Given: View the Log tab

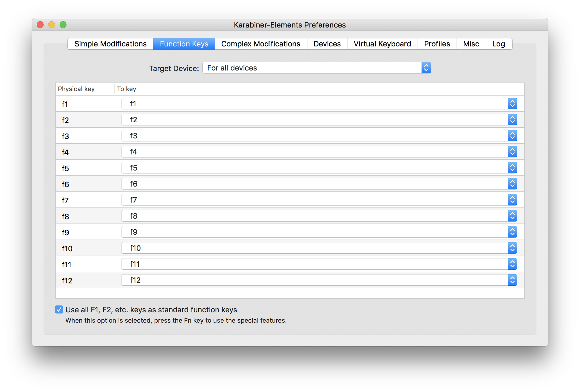Looking at the screenshot, I should pyautogui.click(x=498, y=44).
